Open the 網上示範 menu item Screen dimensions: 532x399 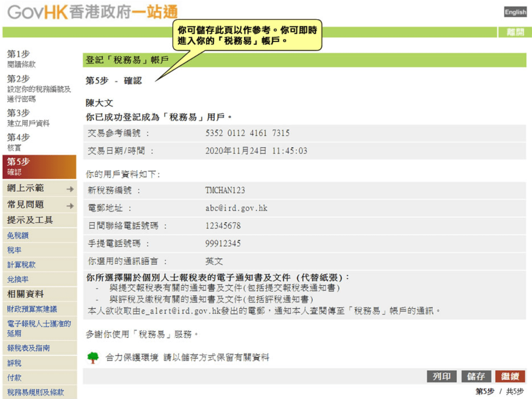pos(39,188)
